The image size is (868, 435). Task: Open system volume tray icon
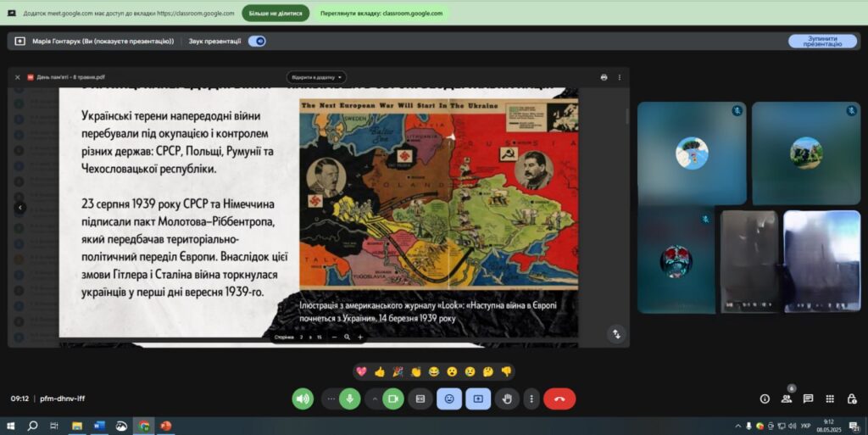[792, 427]
